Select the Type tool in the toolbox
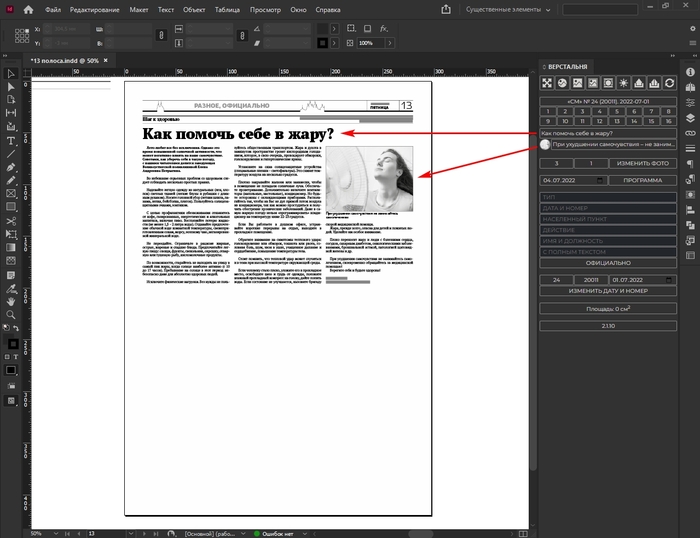Image resolution: width=700 pixels, height=538 pixels. point(10,141)
